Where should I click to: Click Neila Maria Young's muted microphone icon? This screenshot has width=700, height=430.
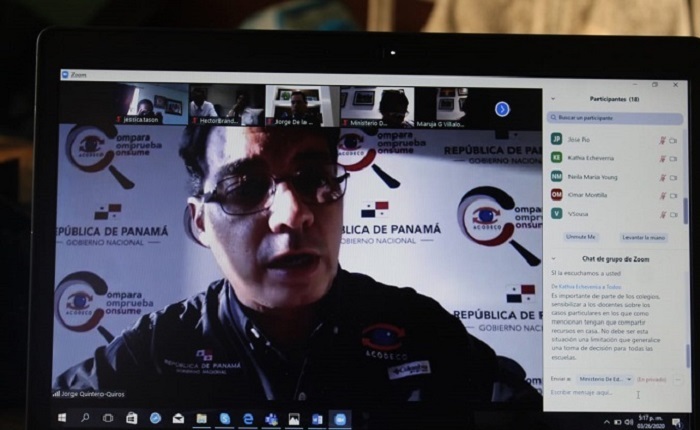[x=662, y=177]
